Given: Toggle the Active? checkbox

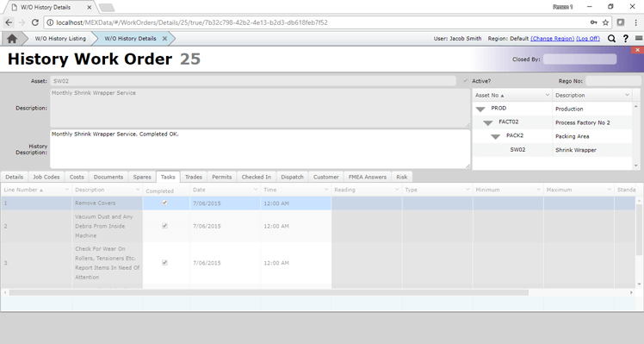Looking at the screenshot, I should point(465,81).
